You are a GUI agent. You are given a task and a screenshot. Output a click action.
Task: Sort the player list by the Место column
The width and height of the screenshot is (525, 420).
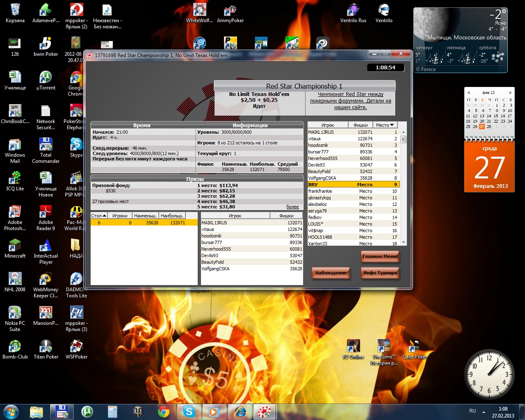385,125
